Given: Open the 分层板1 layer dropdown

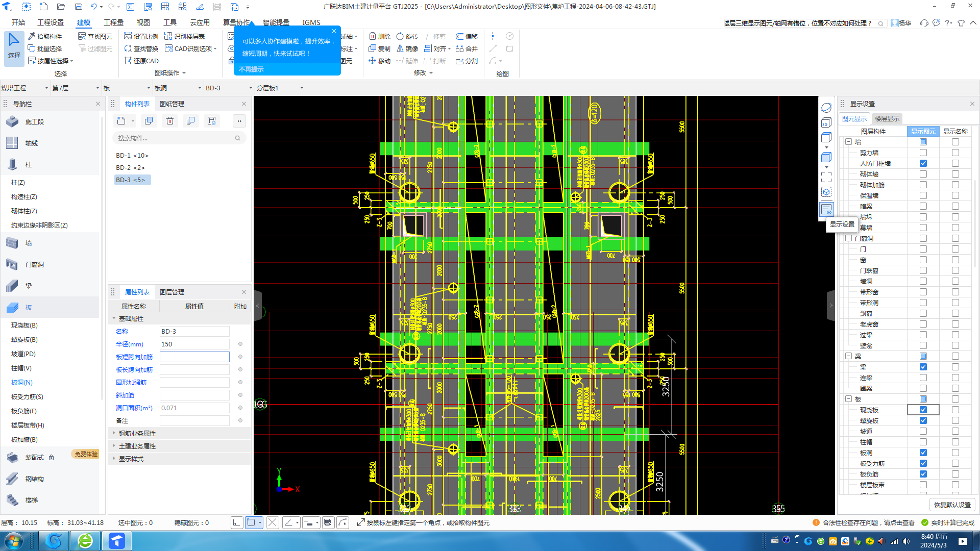Looking at the screenshot, I should 280,88.
